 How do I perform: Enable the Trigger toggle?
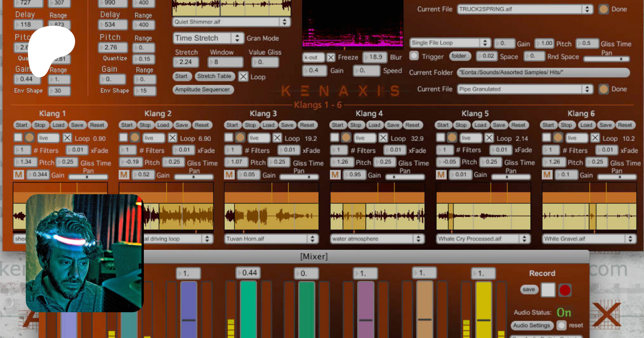414,56
